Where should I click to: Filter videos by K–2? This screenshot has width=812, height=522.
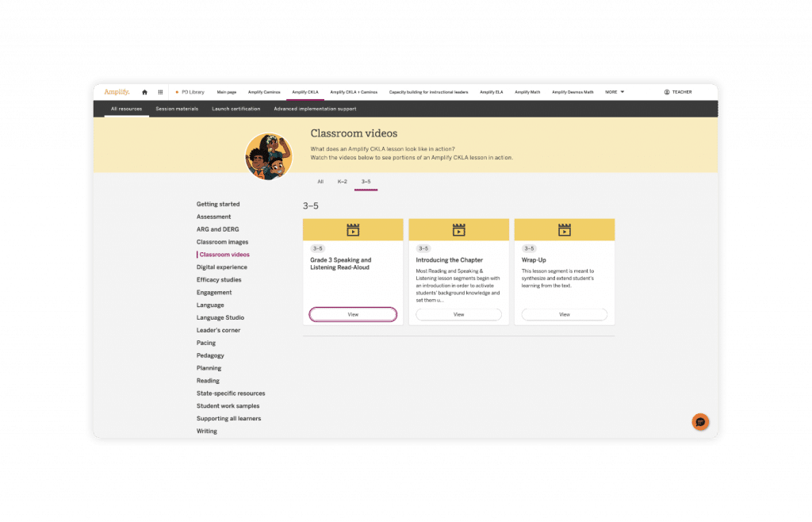pyautogui.click(x=343, y=182)
